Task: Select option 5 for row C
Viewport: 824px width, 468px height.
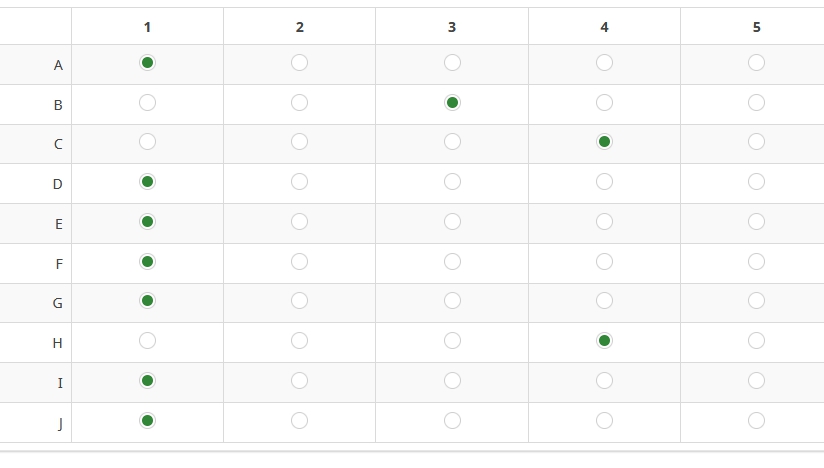Action: click(x=756, y=142)
